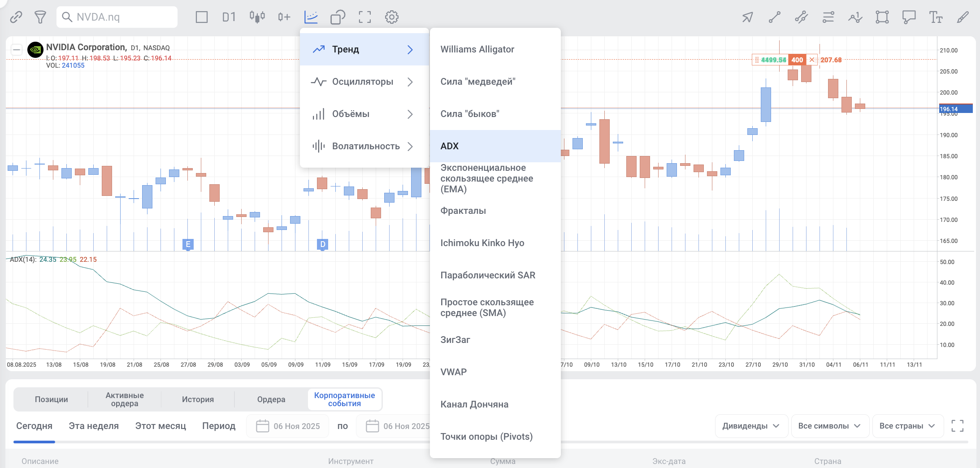Open chart settings gear icon
Viewport: 980px width, 468px height.
392,17
